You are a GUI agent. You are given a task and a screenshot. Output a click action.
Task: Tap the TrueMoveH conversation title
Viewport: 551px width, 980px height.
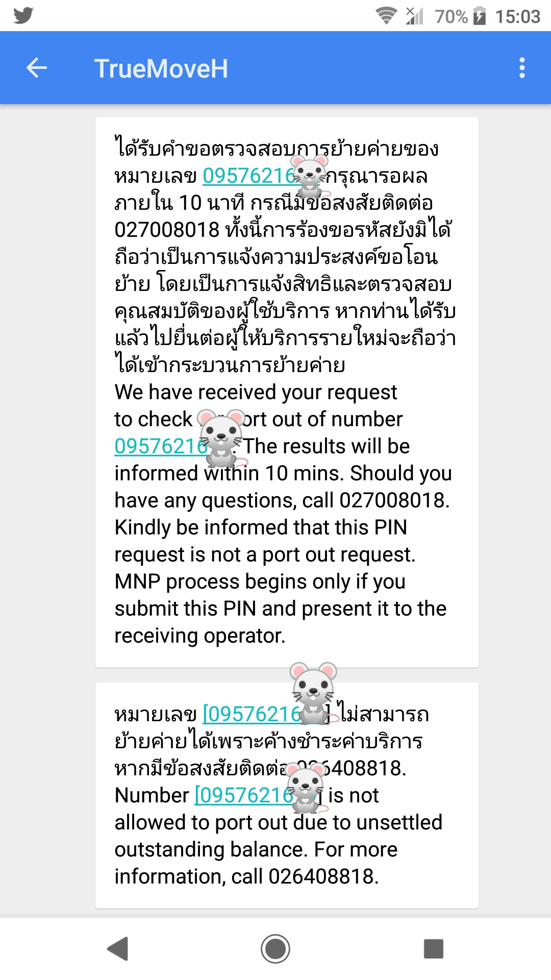coord(161,68)
